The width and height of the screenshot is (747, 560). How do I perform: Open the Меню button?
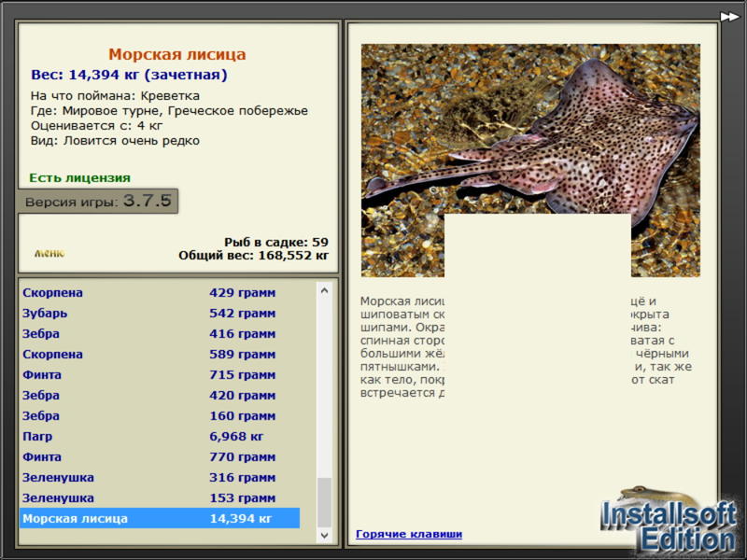click(x=49, y=253)
